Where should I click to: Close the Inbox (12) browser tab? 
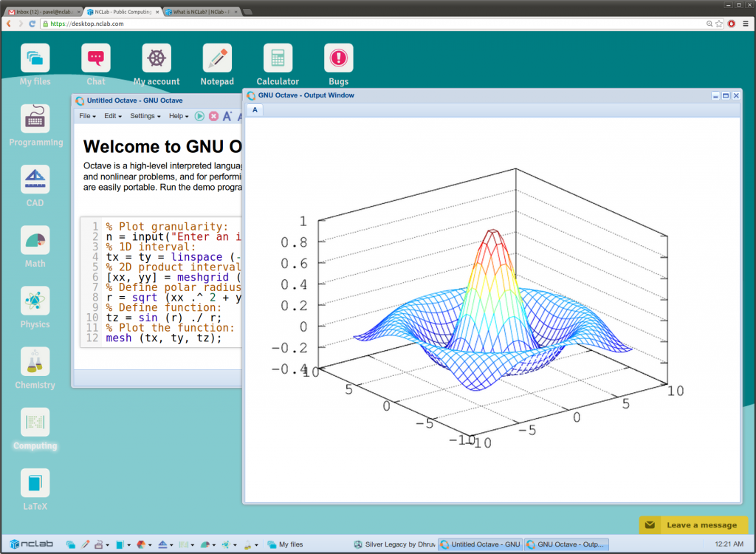pos(79,12)
